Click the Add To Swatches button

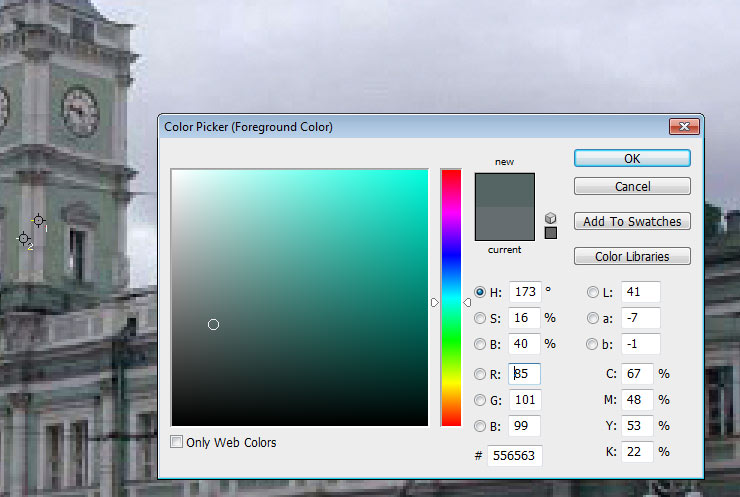(x=632, y=221)
